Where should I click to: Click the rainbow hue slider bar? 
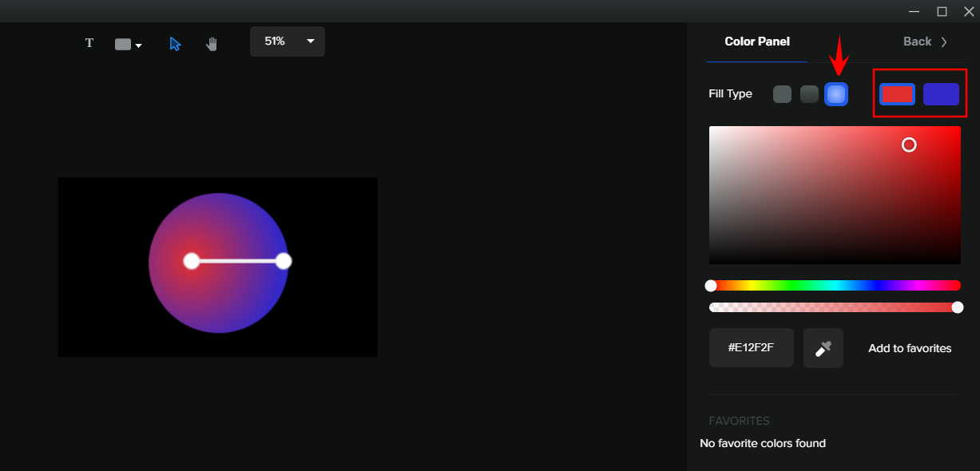[835, 285]
